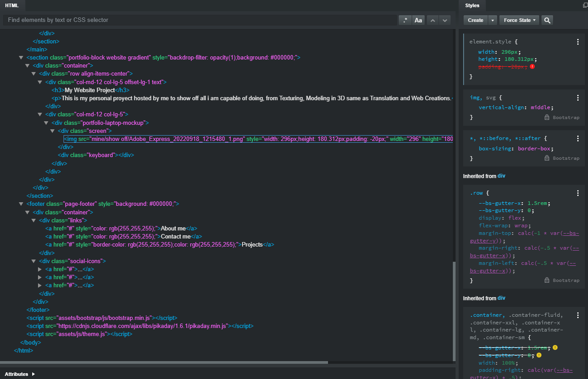Expand the Attributes panel arrow
Image resolution: width=588 pixels, height=379 pixels.
pos(34,374)
